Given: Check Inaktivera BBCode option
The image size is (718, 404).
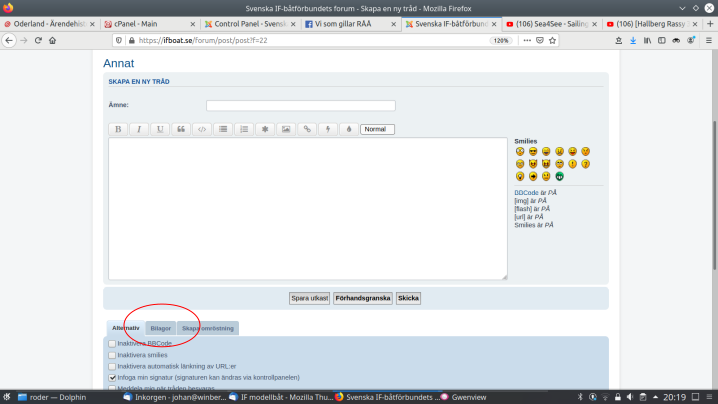Looking at the screenshot, I should 112,344.
